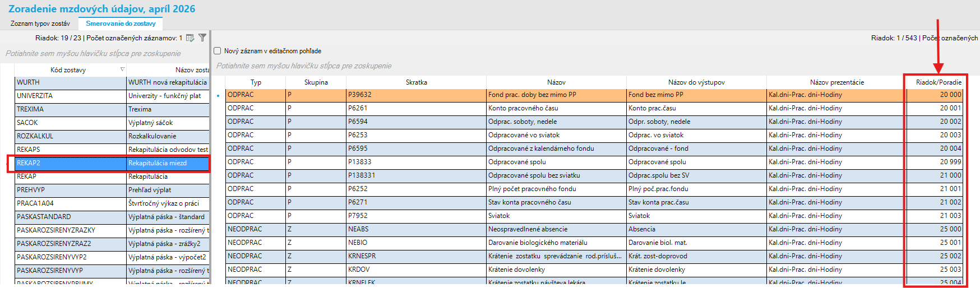Click Odpracované spolu bez sviatku cell
Screen dimensions: 980x288
[x=556, y=175]
